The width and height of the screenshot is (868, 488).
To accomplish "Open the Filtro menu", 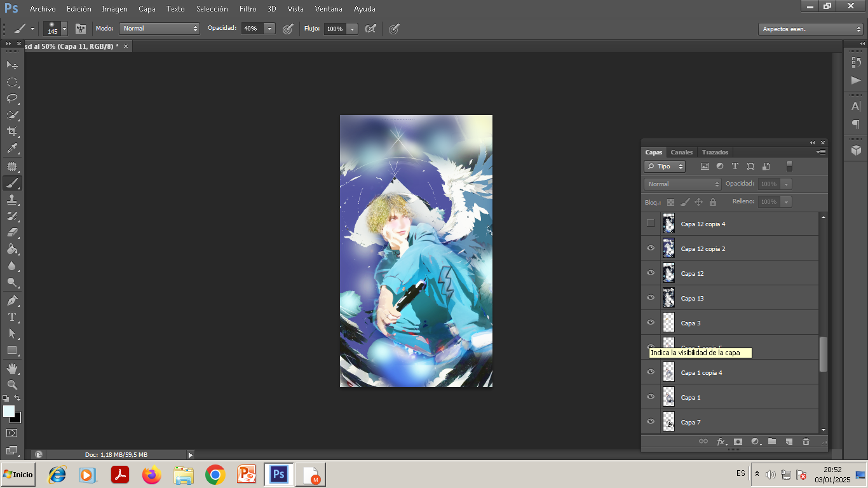I will [248, 9].
